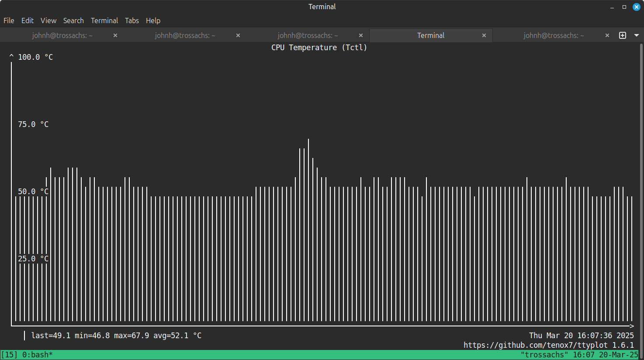Open the File menu

9,21
